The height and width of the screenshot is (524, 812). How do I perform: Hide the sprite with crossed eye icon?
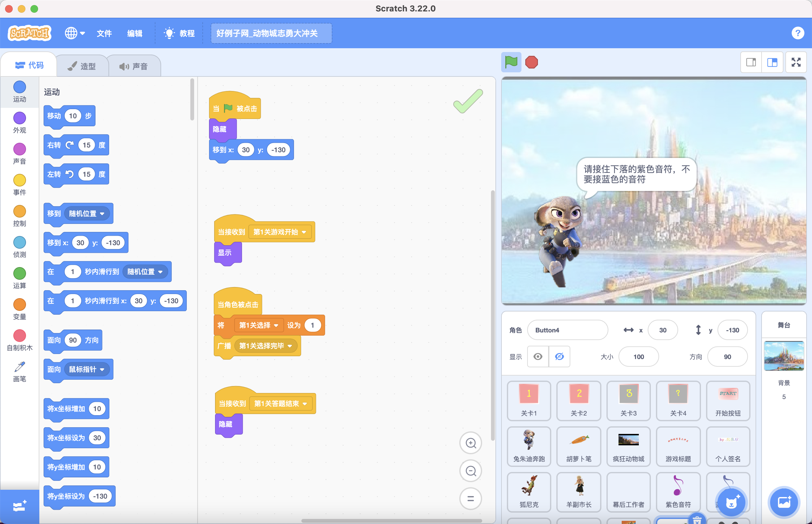pos(559,356)
